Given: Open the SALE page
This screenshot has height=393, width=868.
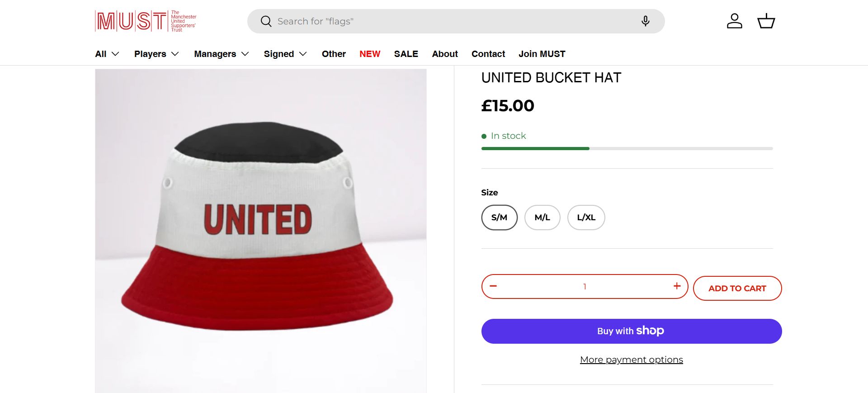Looking at the screenshot, I should point(406,54).
